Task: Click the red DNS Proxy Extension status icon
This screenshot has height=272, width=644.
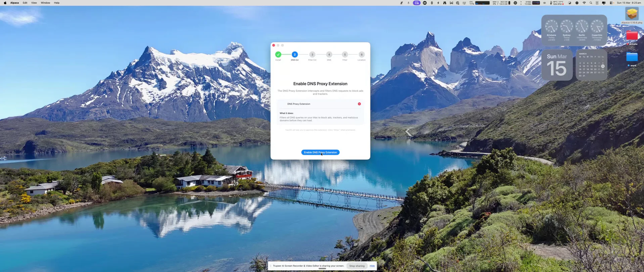Action: 359,104
